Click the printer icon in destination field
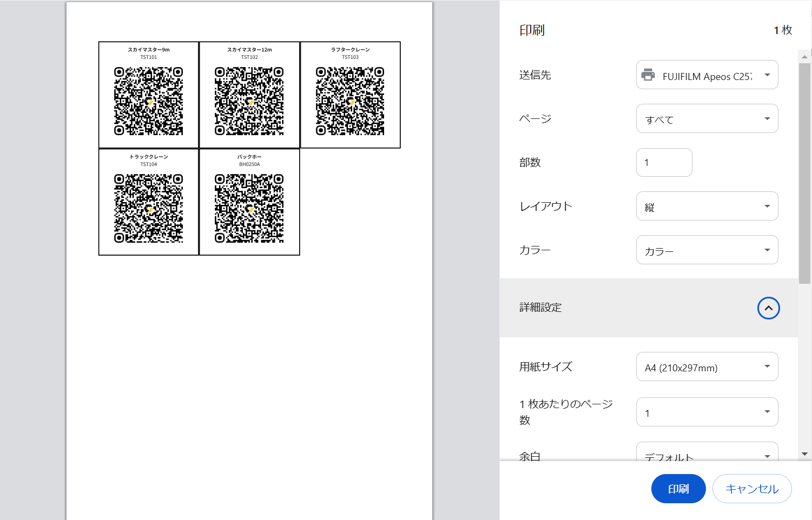Screen dimensions: 812x520 [x=648, y=75]
